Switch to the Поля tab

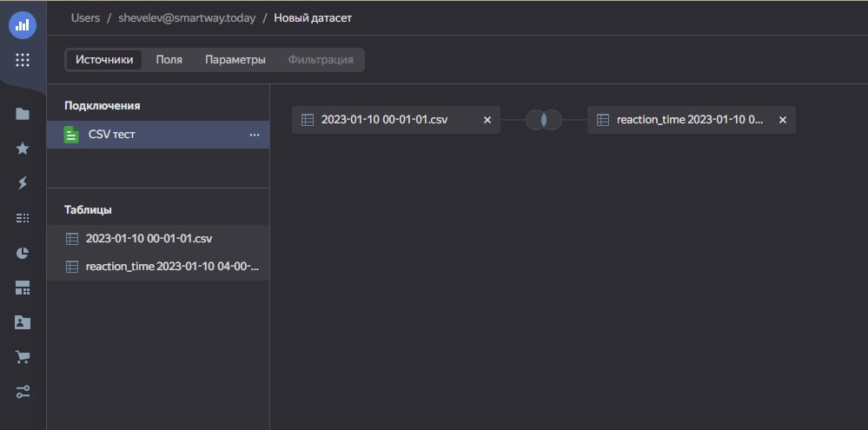coord(169,60)
